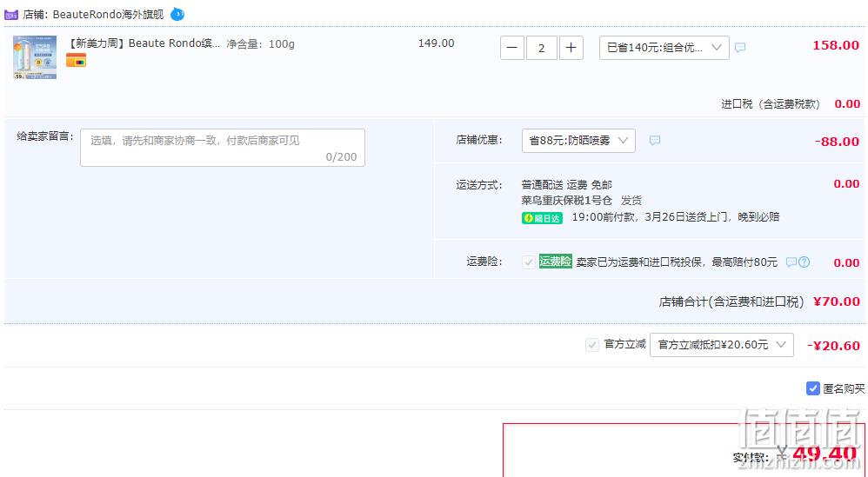Open the 已省140元 promotion dropdown
The width and height of the screenshot is (868, 477).
click(x=664, y=48)
